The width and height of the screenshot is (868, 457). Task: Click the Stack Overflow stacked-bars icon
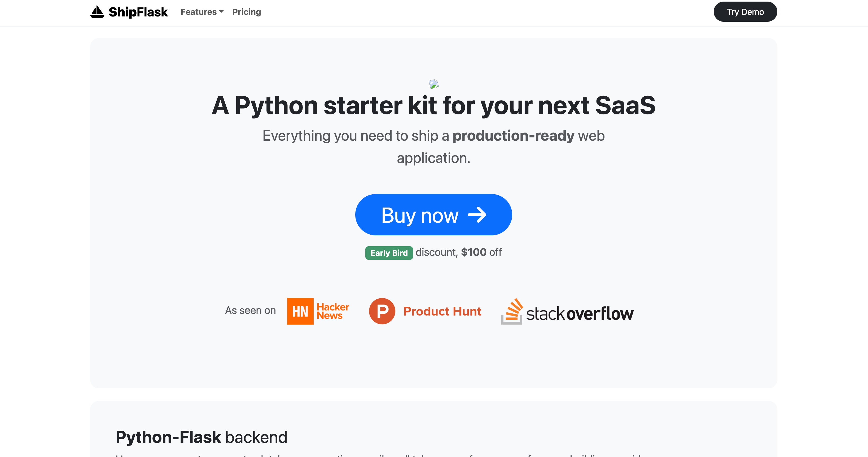(512, 311)
